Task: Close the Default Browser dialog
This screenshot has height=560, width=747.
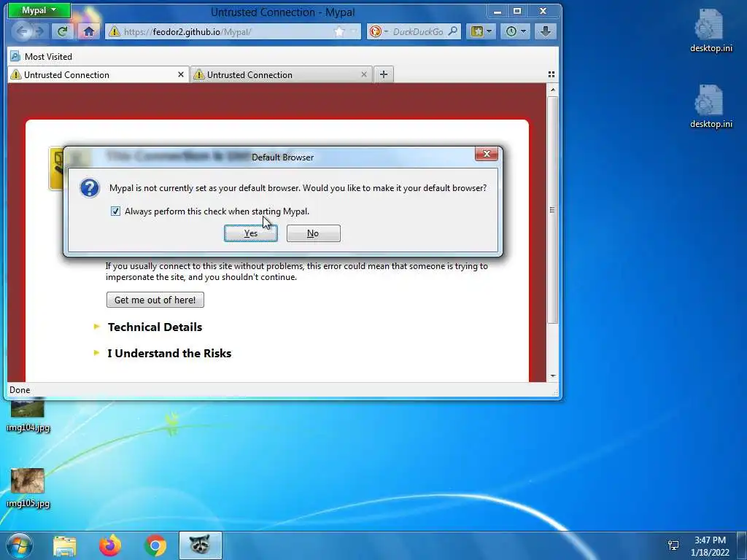Action: click(x=487, y=154)
